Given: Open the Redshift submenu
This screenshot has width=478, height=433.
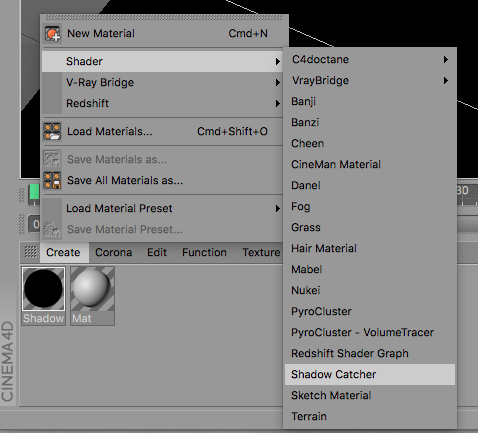Looking at the screenshot, I should (x=162, y=103).
